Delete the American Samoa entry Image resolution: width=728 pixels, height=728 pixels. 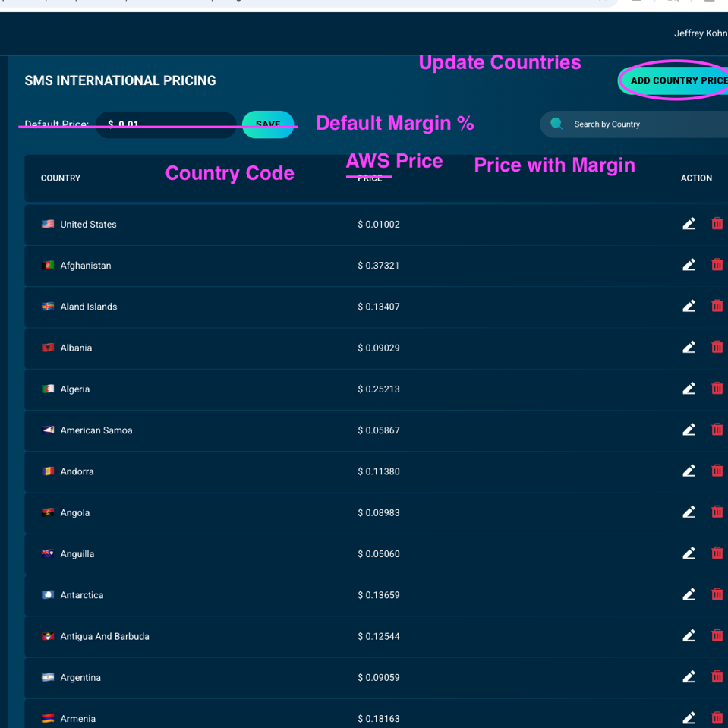tap(717, 430)
